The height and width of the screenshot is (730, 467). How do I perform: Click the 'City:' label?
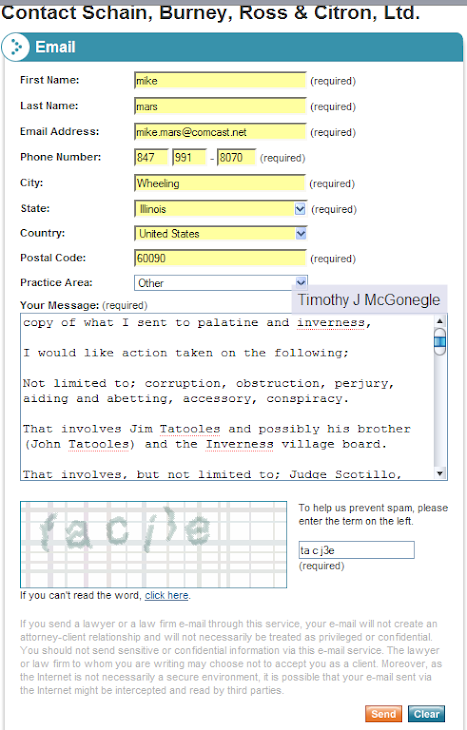click(31, 182)
